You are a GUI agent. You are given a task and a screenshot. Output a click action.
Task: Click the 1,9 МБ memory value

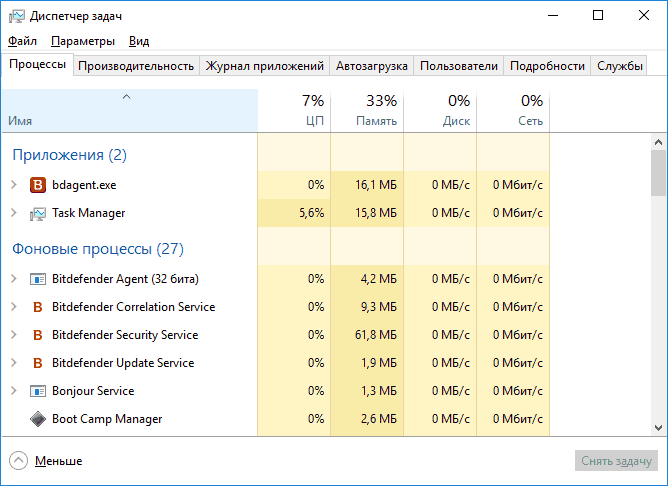click(379, 363)
